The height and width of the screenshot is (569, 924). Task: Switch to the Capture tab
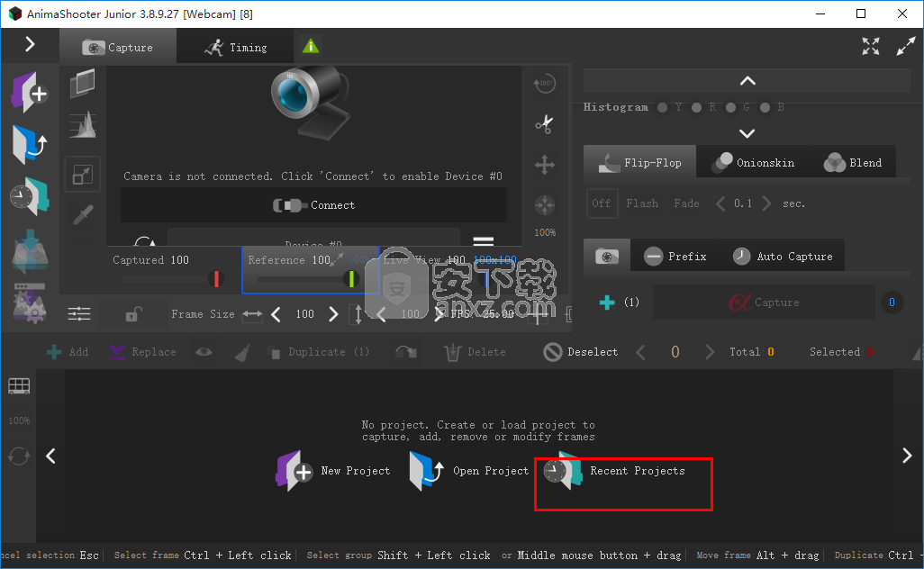pyautogui.click(x=118, y=47)
